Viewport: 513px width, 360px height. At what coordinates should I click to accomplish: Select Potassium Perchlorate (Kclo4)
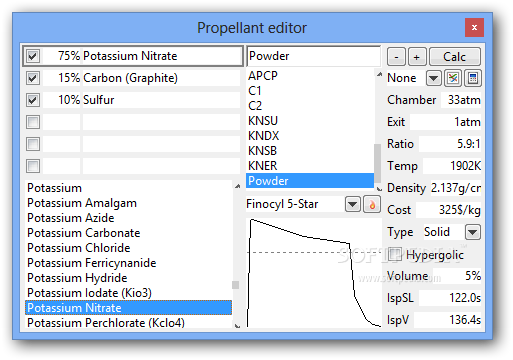pyautogui.click(x=128, y=323)
